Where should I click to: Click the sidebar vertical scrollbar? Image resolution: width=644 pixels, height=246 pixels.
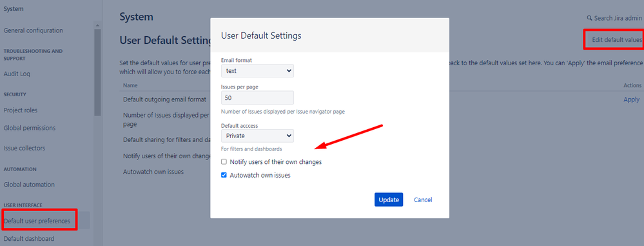coord(97,72)
